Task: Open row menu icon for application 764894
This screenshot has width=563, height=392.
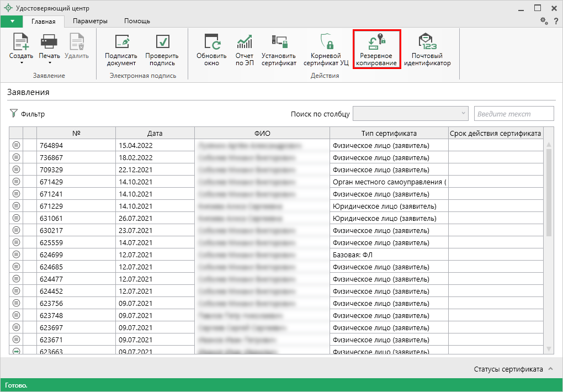Action: (16, 145)
